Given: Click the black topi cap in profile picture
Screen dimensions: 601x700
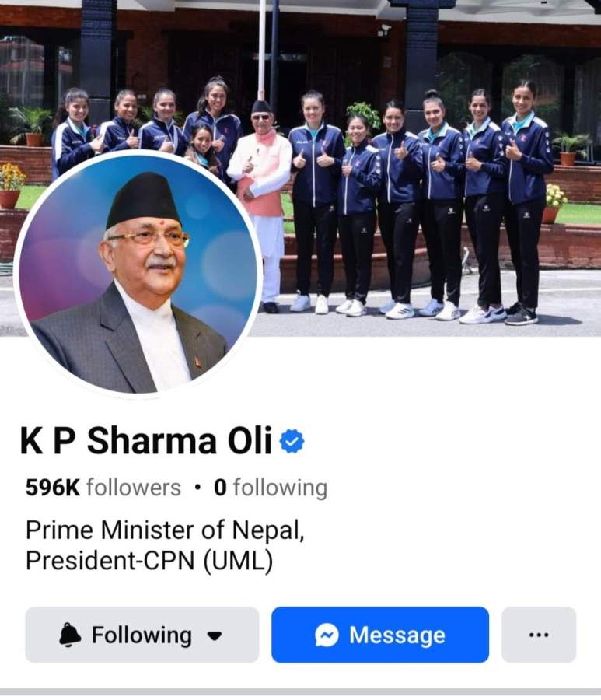Looking at the screenshot, I should (x=143, y=200).
